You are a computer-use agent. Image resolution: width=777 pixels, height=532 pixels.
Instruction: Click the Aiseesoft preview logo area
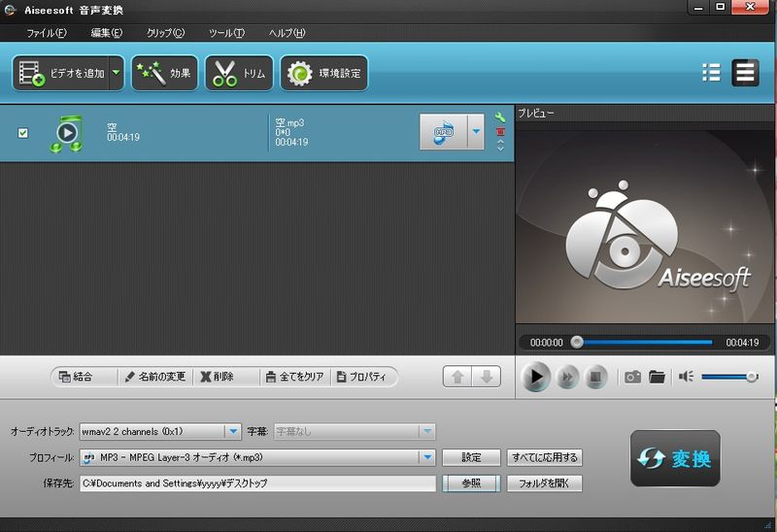click(x=643, y=227)
